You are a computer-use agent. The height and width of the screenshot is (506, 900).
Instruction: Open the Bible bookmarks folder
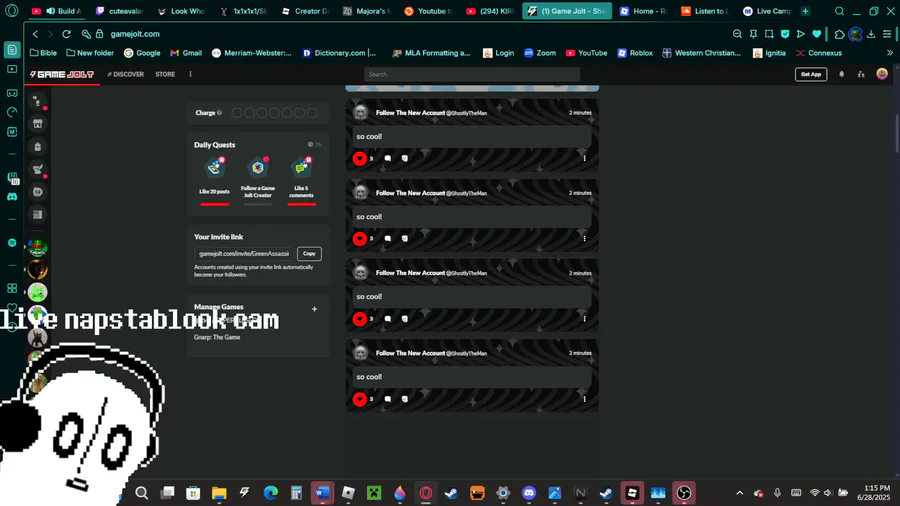(x=43, y=53)
